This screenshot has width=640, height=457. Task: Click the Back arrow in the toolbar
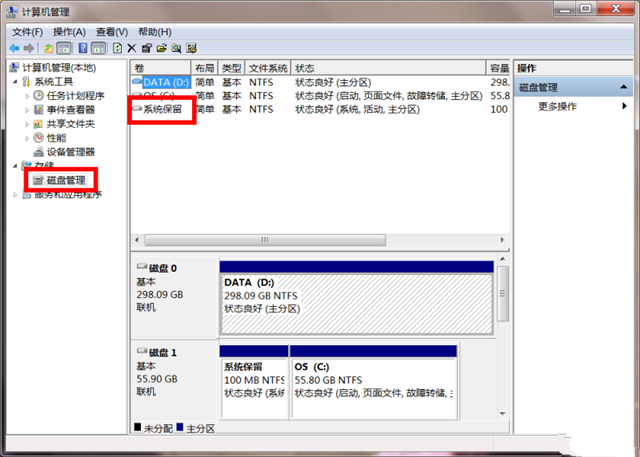point(14,47)
